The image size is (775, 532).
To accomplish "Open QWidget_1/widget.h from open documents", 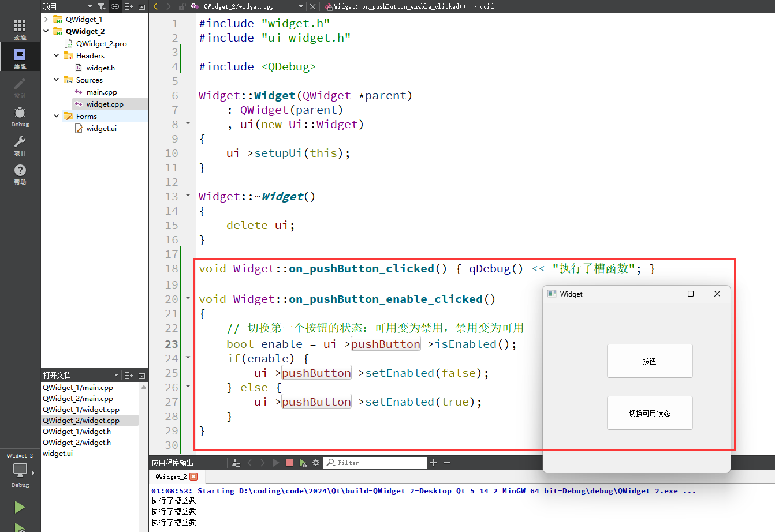I will point(77,432).
